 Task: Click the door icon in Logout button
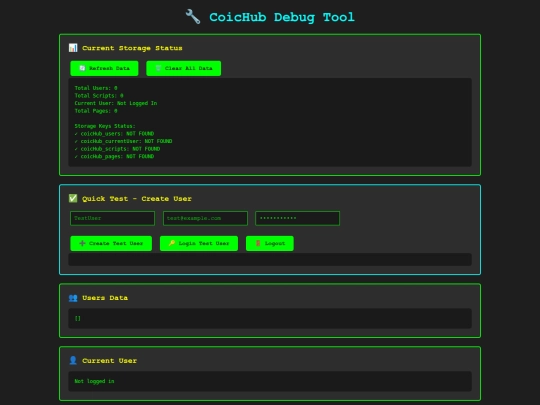coord(258,243)
